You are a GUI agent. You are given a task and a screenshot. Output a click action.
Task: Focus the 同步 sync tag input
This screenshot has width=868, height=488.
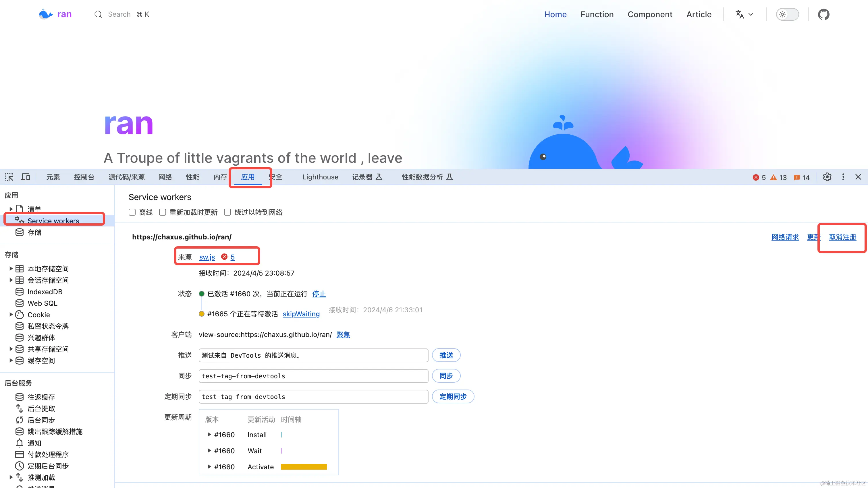pos(313,376)
